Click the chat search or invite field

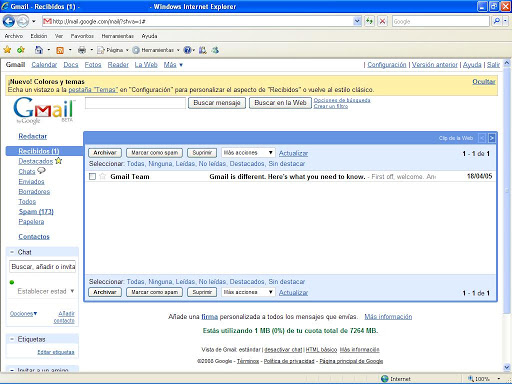pos(43,266)
